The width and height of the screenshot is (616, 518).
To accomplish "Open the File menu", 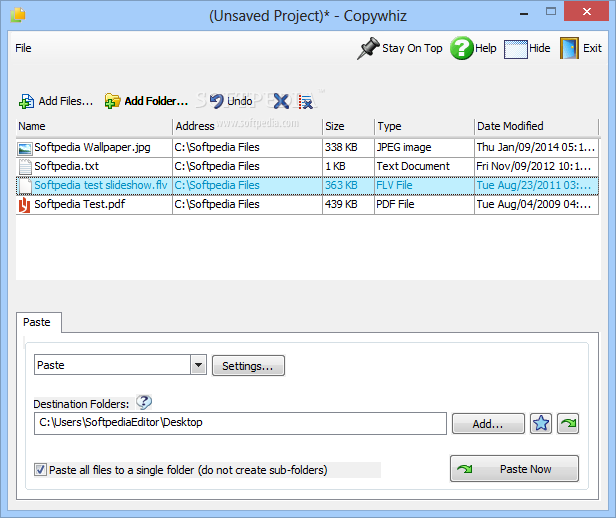I will click(23, 48).
